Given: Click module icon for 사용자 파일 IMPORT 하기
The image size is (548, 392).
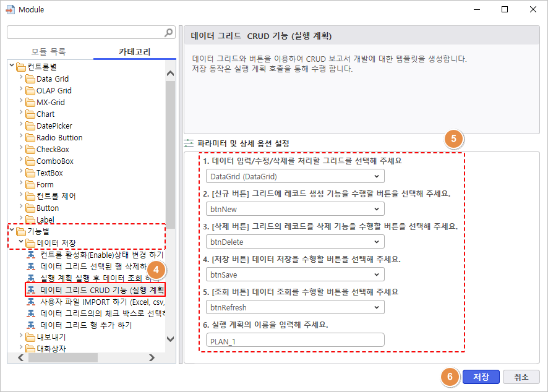Looking at the screenshot, I should 31,302.
